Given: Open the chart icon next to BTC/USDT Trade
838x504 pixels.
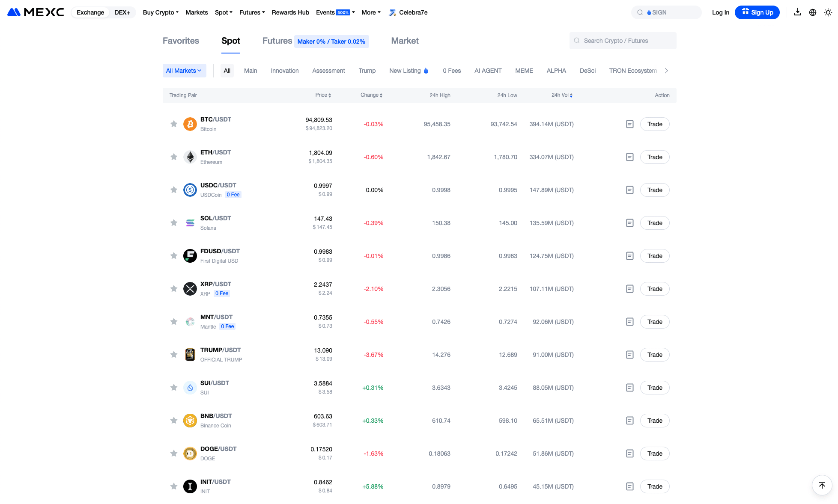Looking at the screenshot, I should [629, 124].
